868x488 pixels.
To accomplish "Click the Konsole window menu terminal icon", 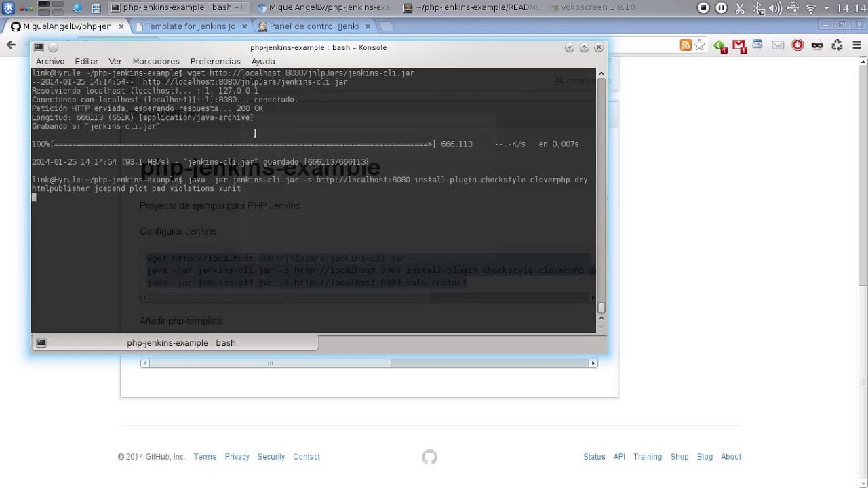I will coord(39,47).
